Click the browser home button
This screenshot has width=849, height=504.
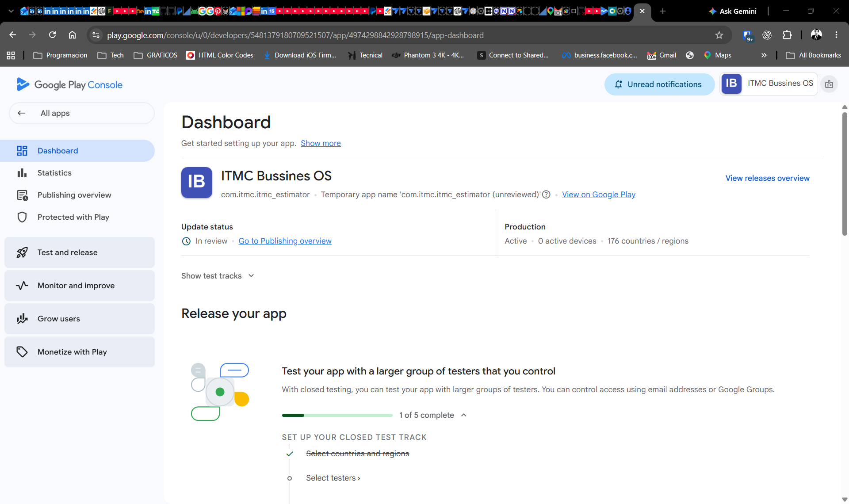click(72, 35)
